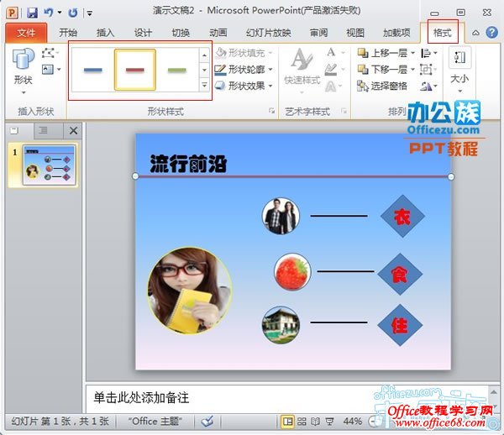Apply the green line shape style
This screenshot has width=504, height=435.
(177, 70)
